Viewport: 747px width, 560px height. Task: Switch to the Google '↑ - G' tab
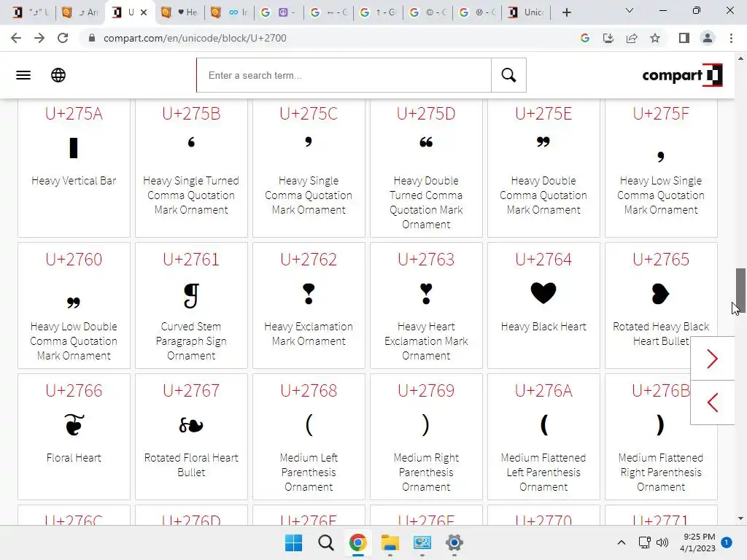tap(379, 12)
